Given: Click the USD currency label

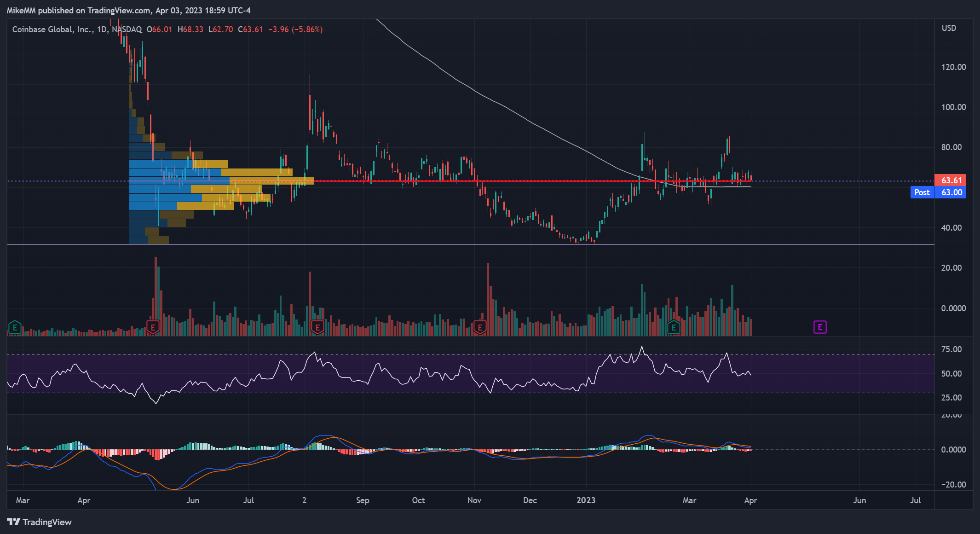Looking at the screenshot, I should point(949,28).
